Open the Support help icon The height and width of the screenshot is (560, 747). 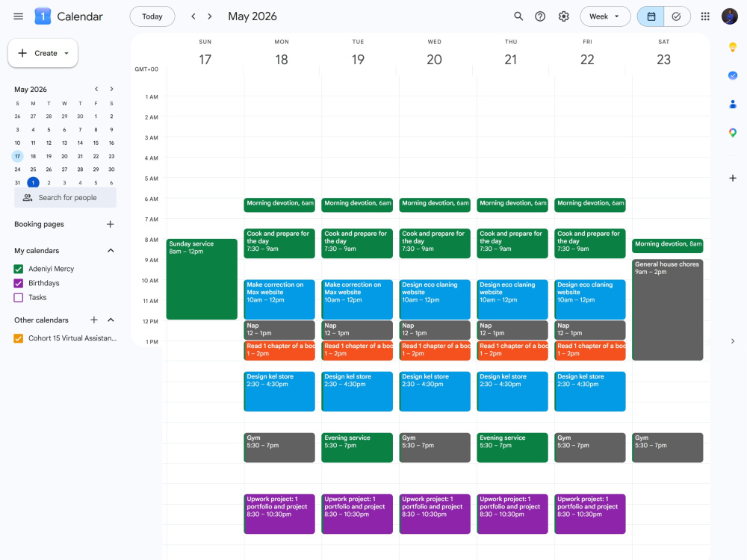tap(540, 16)
